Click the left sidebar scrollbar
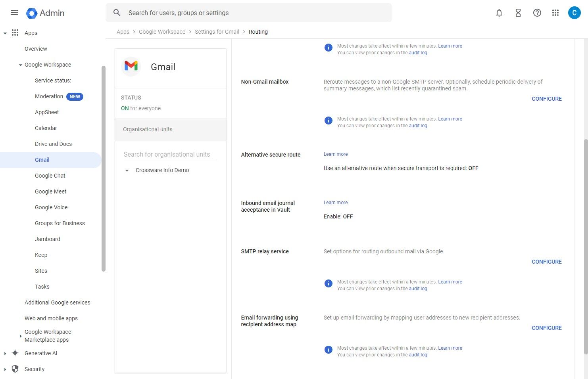This screenshot has height=379, width=588. (x=104, y=168)
